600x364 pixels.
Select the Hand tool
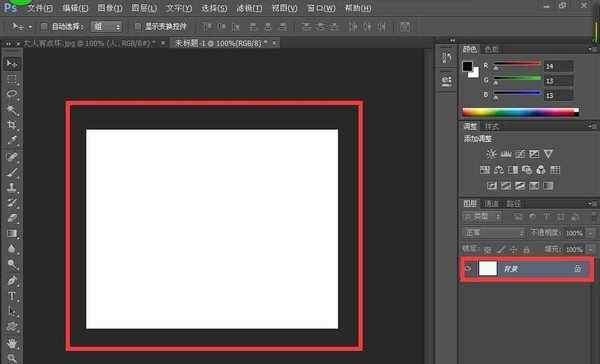point(12,343)
